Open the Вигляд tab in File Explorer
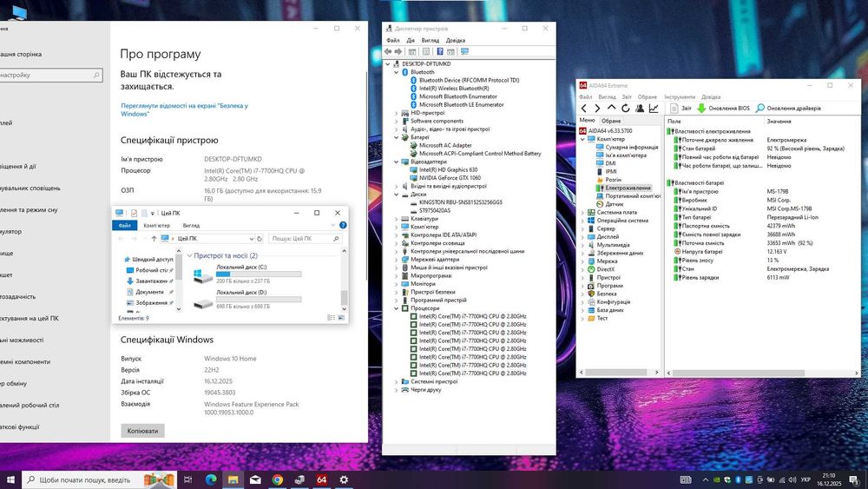This screenshot has width=868, height=489. point(190,225)
